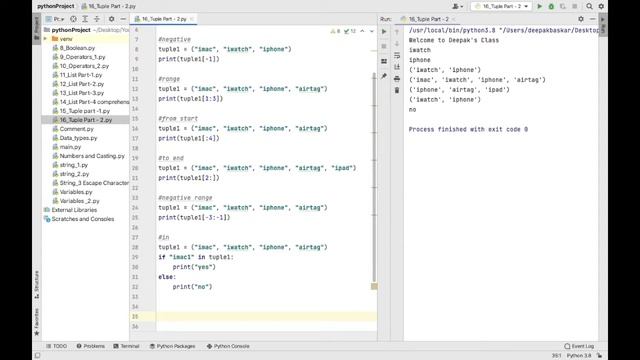Open Numbers and Casting.py file
The image size is (640, 360).
point(92,156)
